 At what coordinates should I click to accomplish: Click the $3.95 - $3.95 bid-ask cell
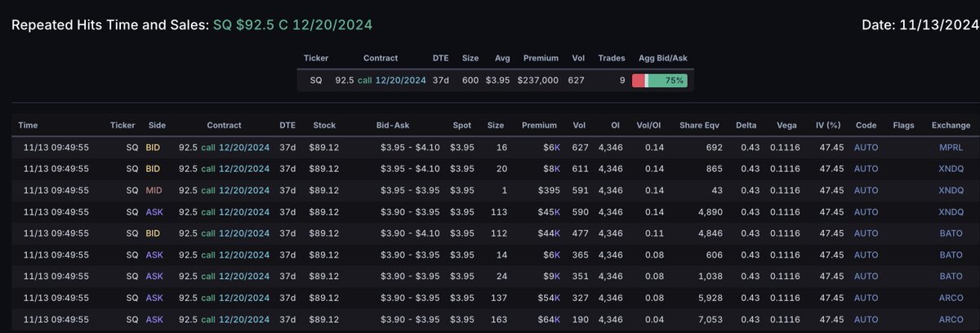tap(412, 190)
